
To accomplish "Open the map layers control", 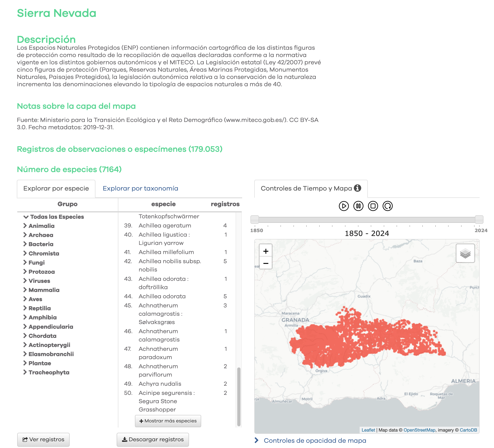I will click(x=465, y=253).
